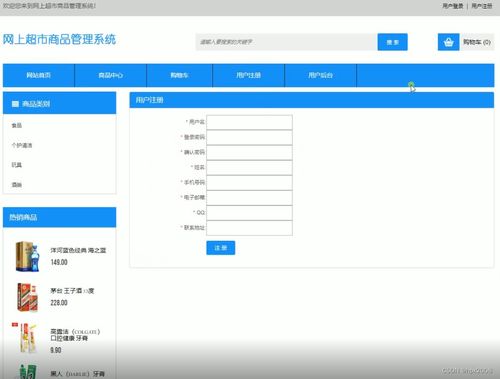Open 用户后台 in the navigation bar
500x379 pixels.
coord(320,75)
